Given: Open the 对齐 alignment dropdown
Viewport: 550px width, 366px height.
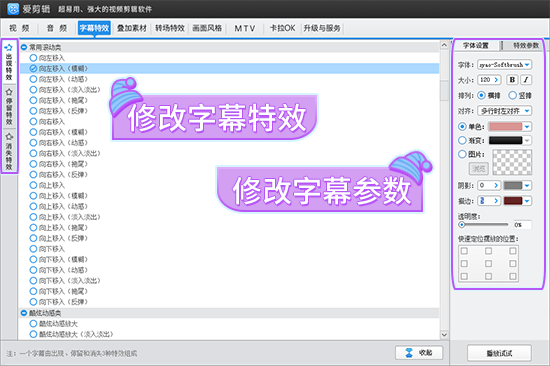Looking at the screenshot, I should click(505, 111).
